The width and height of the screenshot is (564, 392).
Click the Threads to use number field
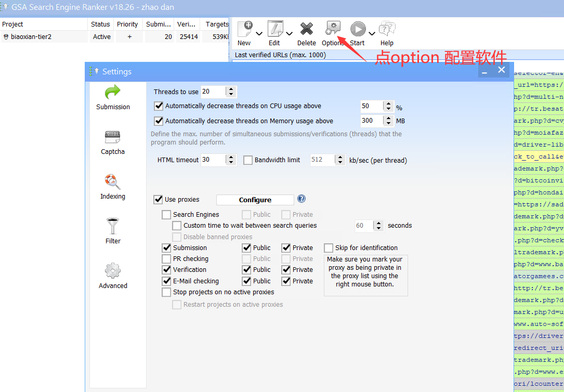tap(213, 92)
